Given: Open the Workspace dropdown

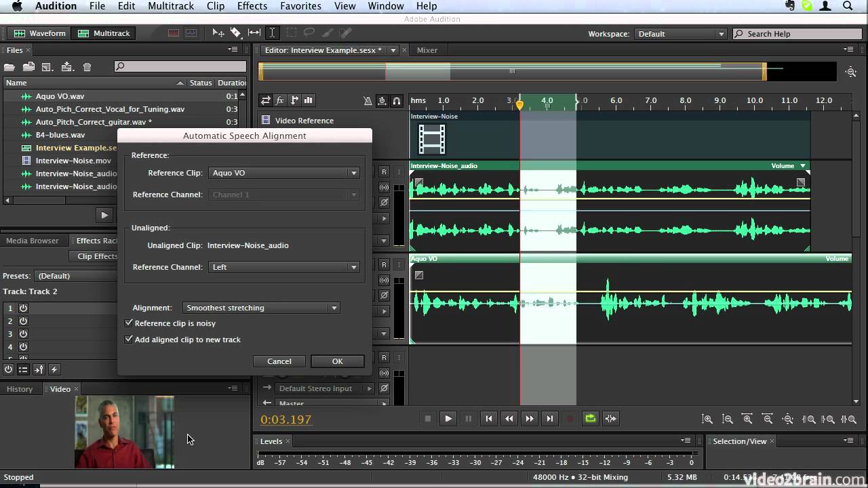Looking at the screenshot, I should (x=680, y=34).
